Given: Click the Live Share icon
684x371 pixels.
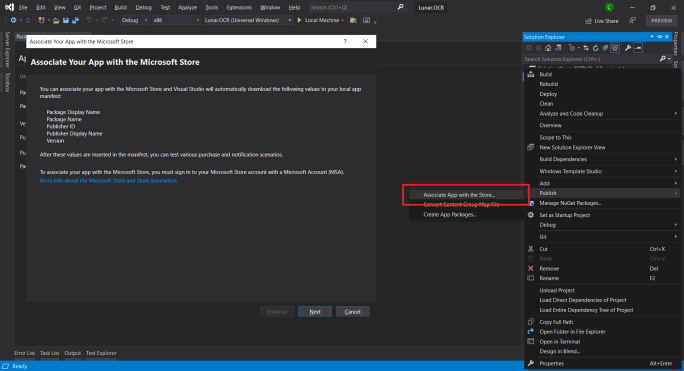Looking at the screenshot, I should 588,21.
